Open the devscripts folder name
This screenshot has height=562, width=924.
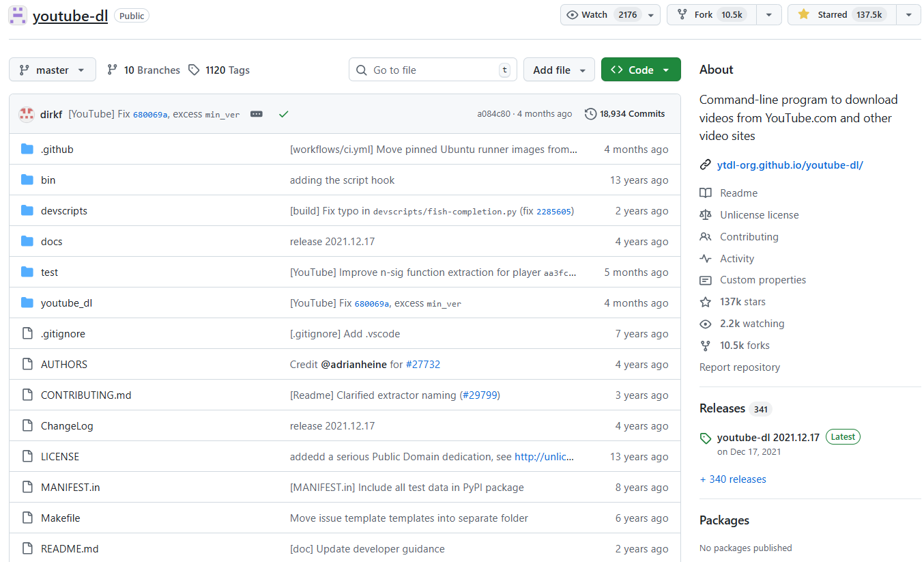pyautogui.click(x=64, y=210)
